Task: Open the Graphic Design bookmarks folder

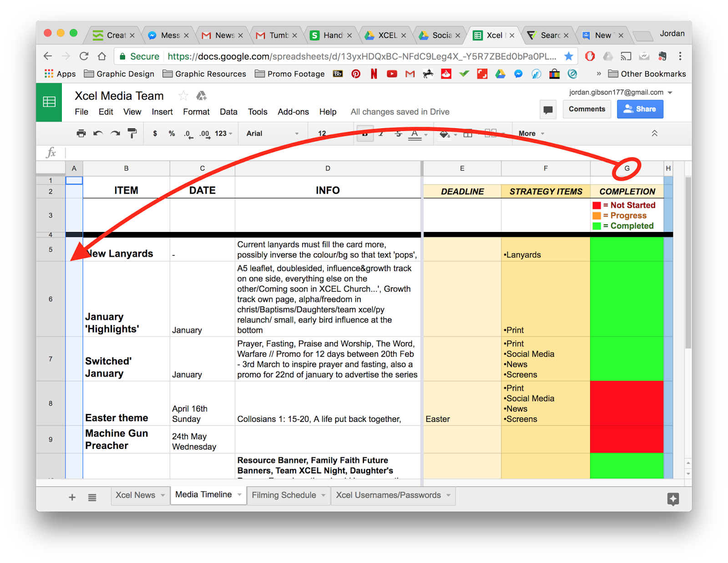Action: (120, 74)
